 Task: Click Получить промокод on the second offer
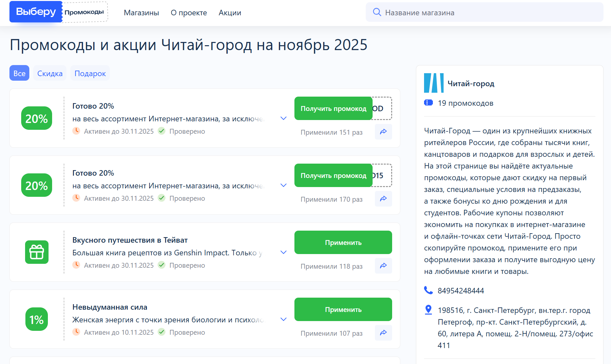333,175
